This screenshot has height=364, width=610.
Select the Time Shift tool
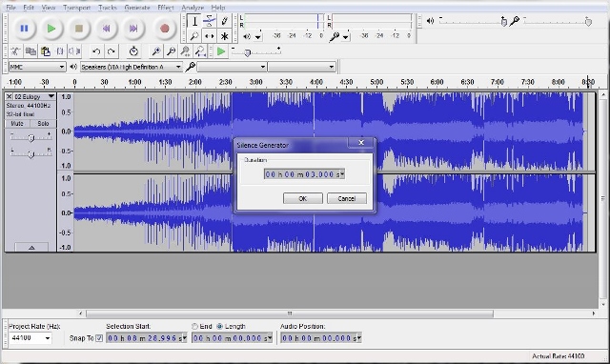pos(210,36)
